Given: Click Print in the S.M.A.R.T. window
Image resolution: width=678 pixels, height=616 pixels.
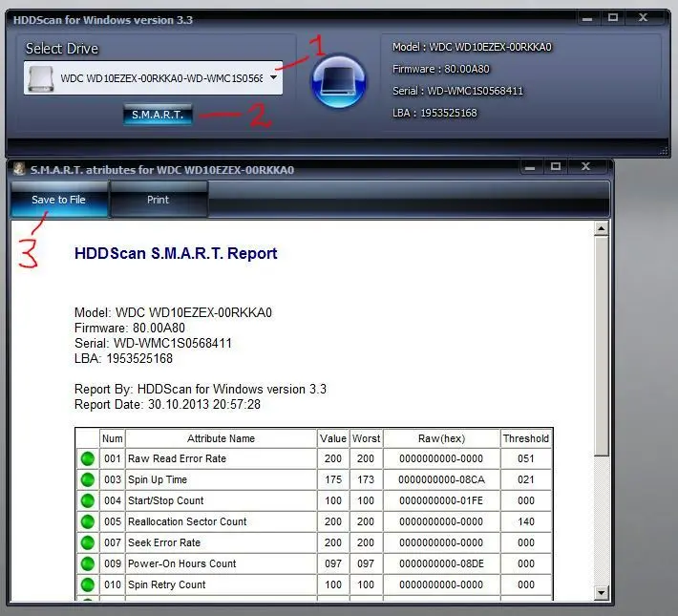Looking at the screenshot, I should pos(158,200).
